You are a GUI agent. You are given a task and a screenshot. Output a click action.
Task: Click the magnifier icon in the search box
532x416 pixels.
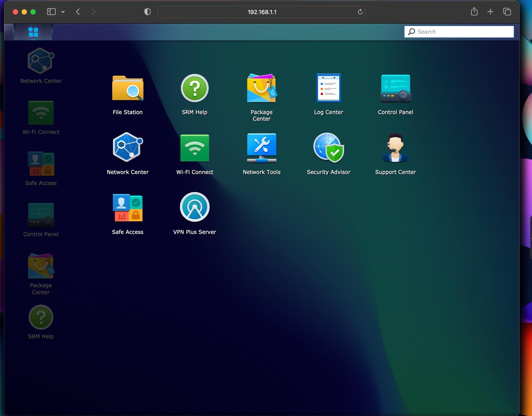click(x=411, y=32)
